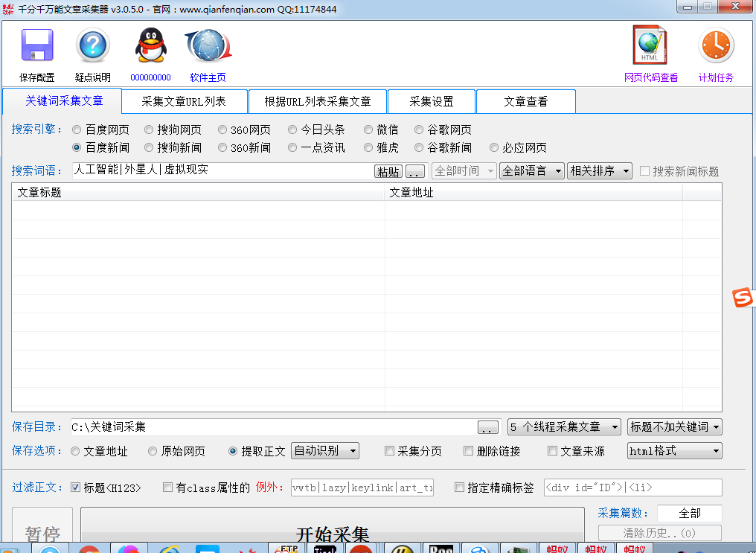Click the QQ penguin contact icon

click(150, 45)
